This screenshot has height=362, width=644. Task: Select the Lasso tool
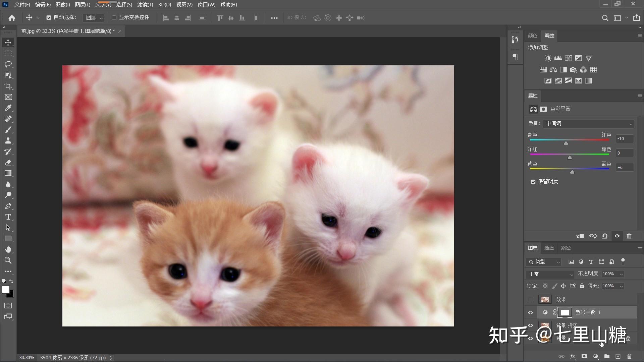(x=8, y=64)
